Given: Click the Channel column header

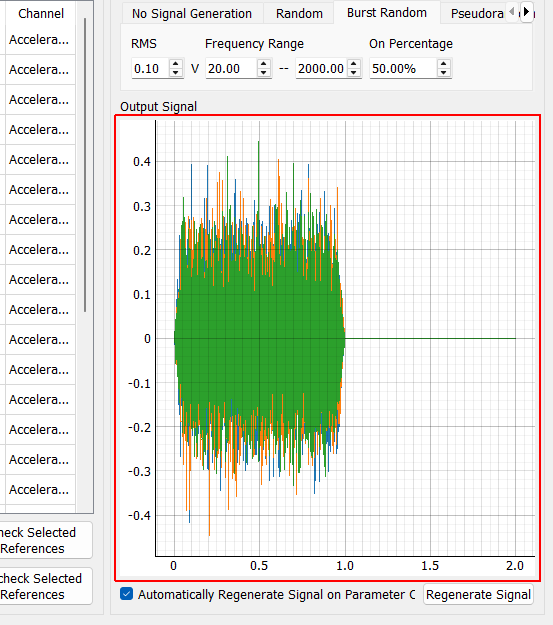Looking at the screenshot, I should (41, 14).
